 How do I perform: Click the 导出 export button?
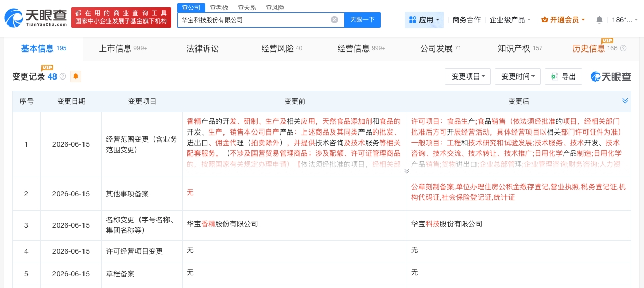coord(564,76)
